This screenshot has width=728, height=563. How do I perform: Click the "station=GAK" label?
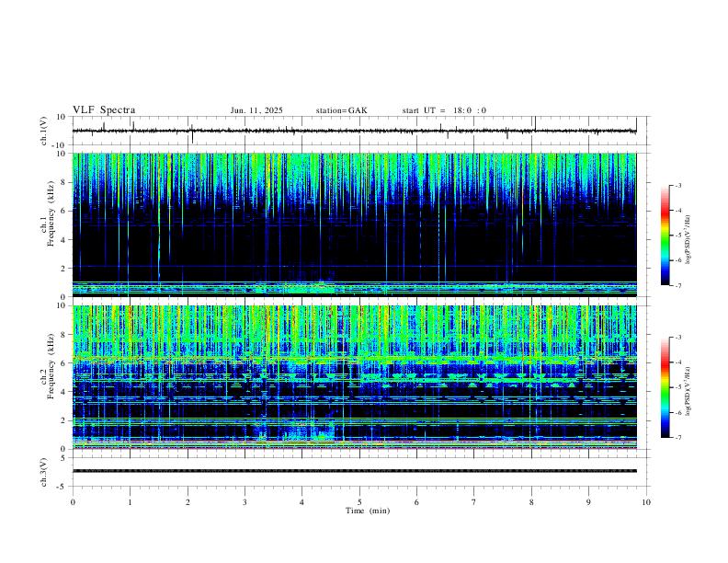point(341,110)
